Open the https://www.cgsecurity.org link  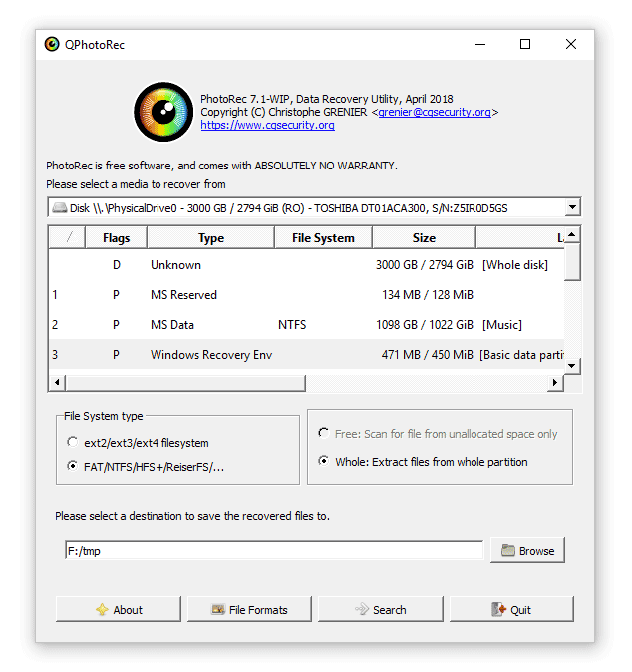click(x=268, y=125)
